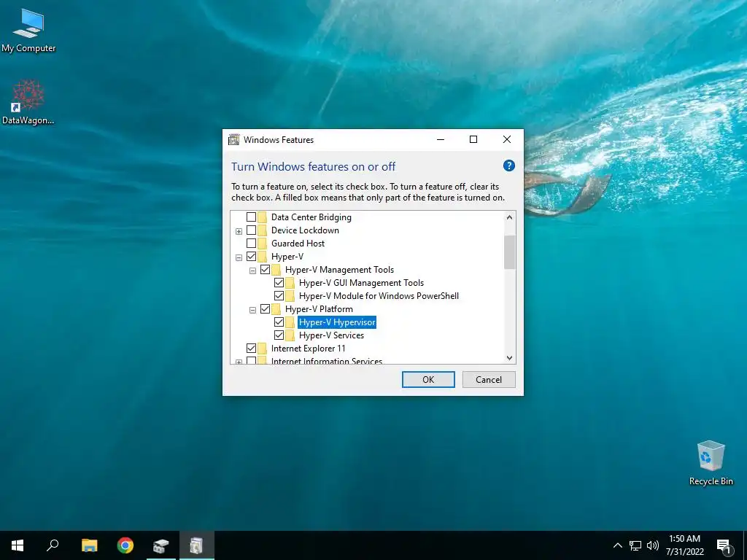Show hidden system tray icons

click(617, 545)
